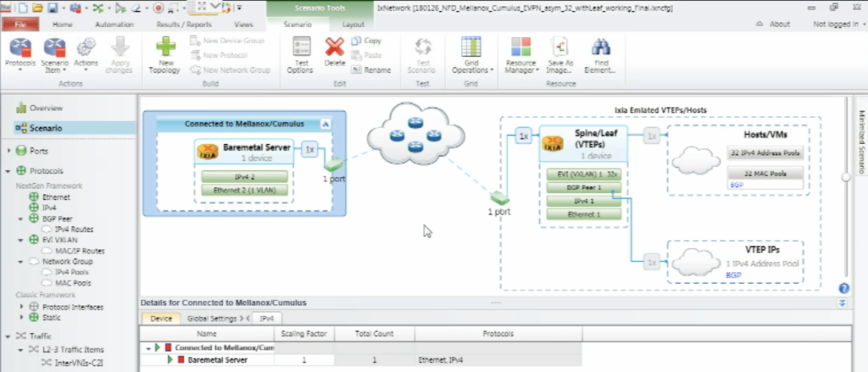Click 32 MAC Pools block
868x372 pixels.
(765, 173)
